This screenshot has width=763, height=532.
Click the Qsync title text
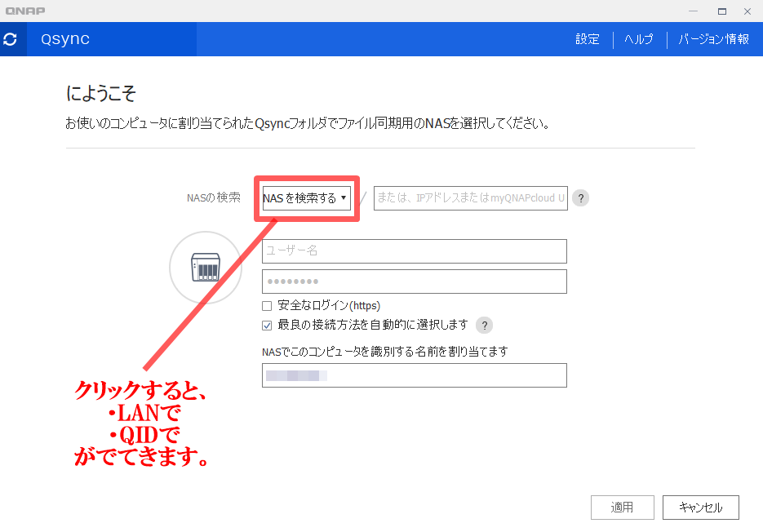(x=65, y=39)
